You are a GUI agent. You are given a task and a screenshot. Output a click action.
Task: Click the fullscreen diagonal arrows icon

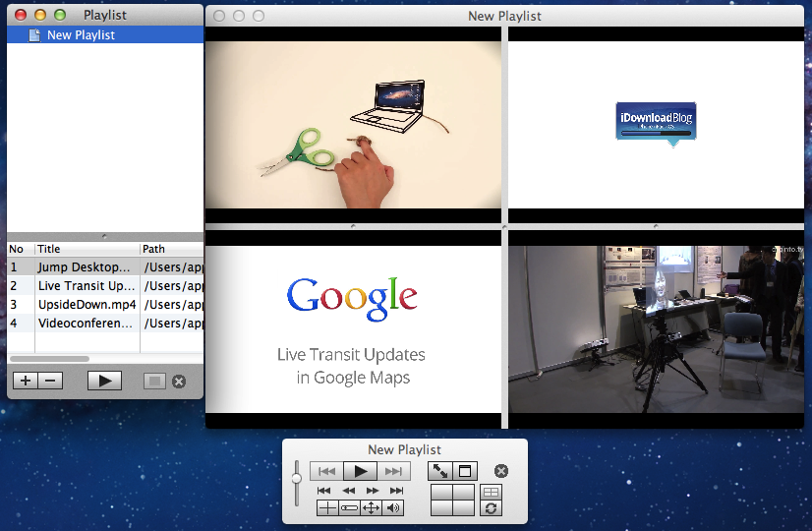pyautogui.click(x=439, y=471)
